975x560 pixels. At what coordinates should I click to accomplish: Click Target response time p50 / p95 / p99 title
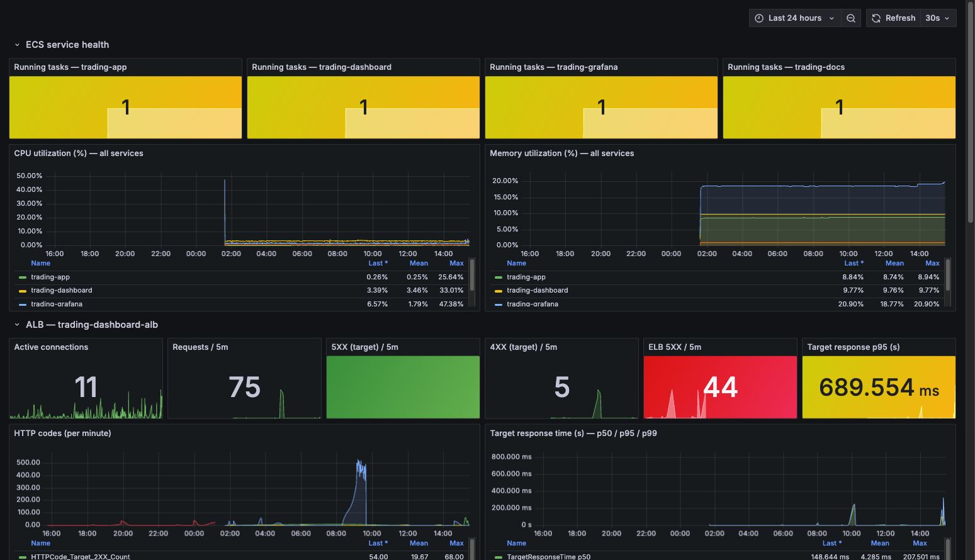573,434
